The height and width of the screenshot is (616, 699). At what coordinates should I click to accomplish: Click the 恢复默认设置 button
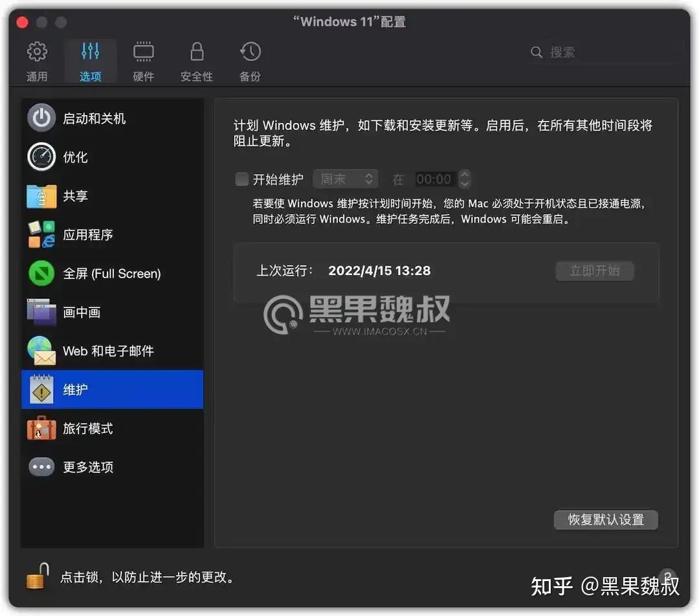(x=605, y=520)
